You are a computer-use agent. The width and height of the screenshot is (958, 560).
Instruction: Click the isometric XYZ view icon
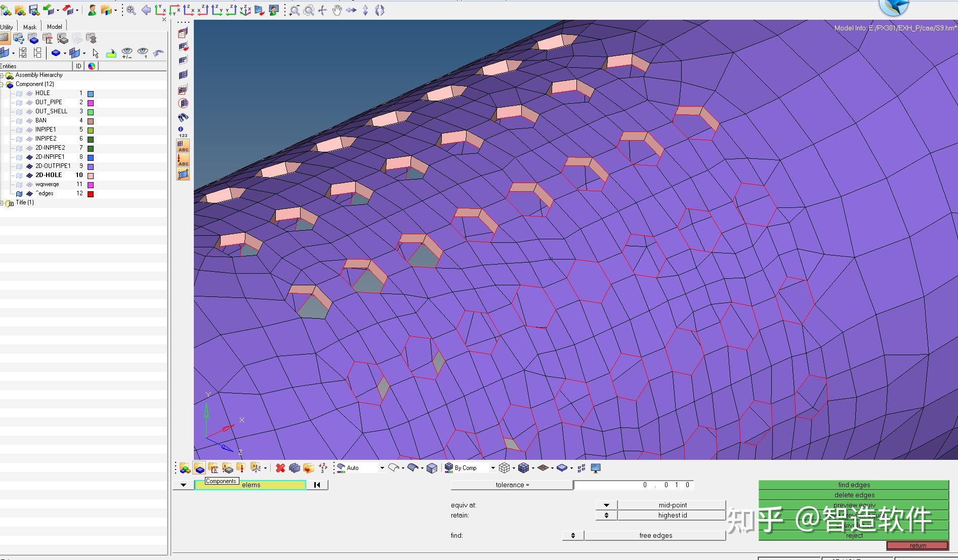tap(245, 10)
